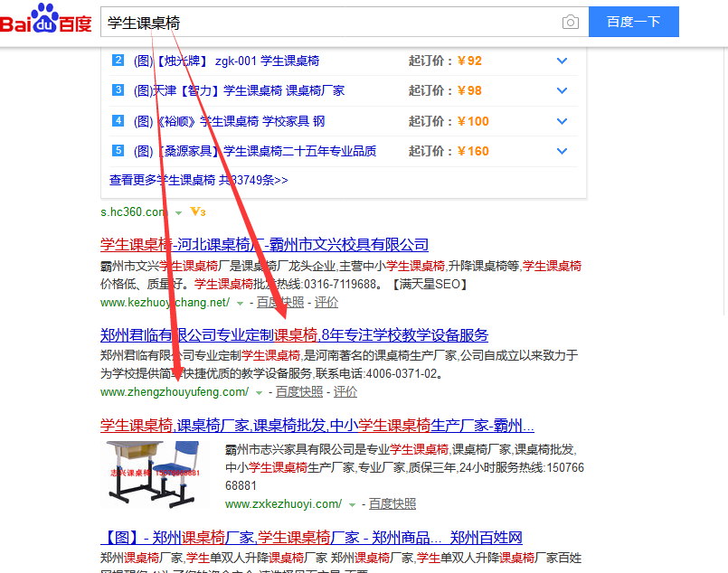
Task: Click the green triangle beside s.hc360.com
Action: [177, 211]
